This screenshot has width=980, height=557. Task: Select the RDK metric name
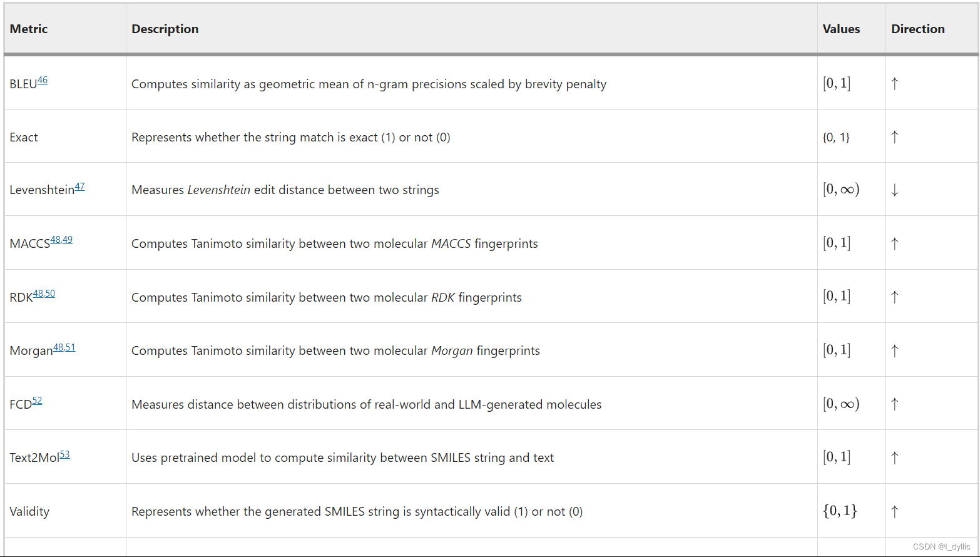pyautogui.click(x=21, y=298)
